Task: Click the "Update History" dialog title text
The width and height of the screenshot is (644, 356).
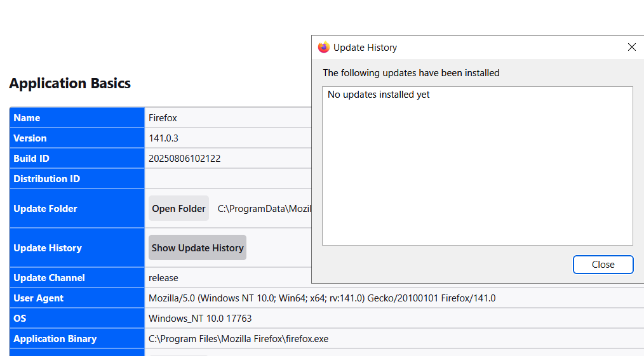Action: [x=365, y=48]
